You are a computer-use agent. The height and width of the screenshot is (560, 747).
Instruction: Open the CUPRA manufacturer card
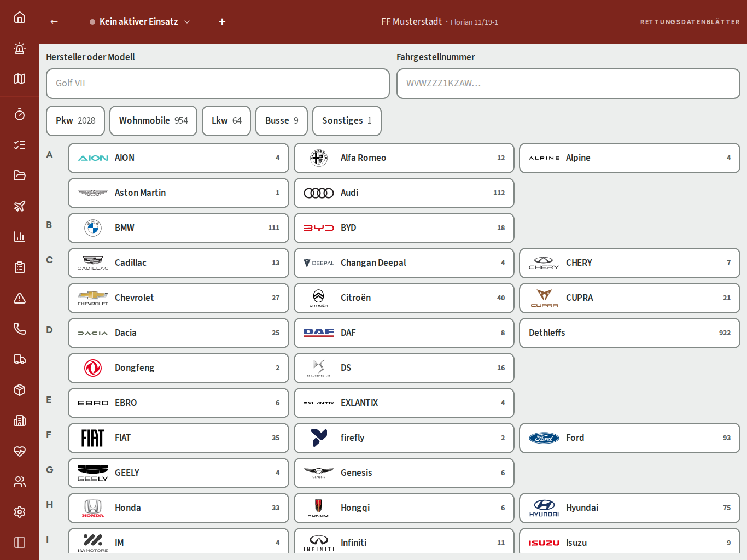629,298
